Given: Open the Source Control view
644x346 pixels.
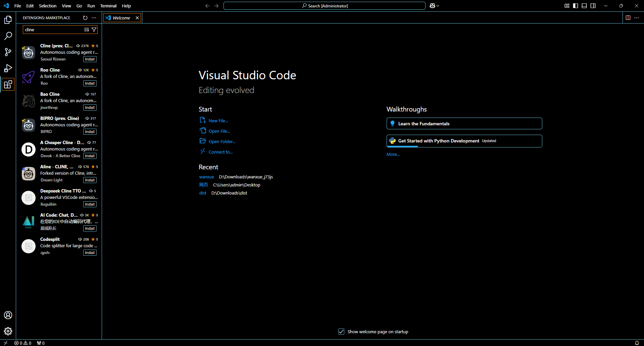Looking at the screenshot, I should [8, 52].
